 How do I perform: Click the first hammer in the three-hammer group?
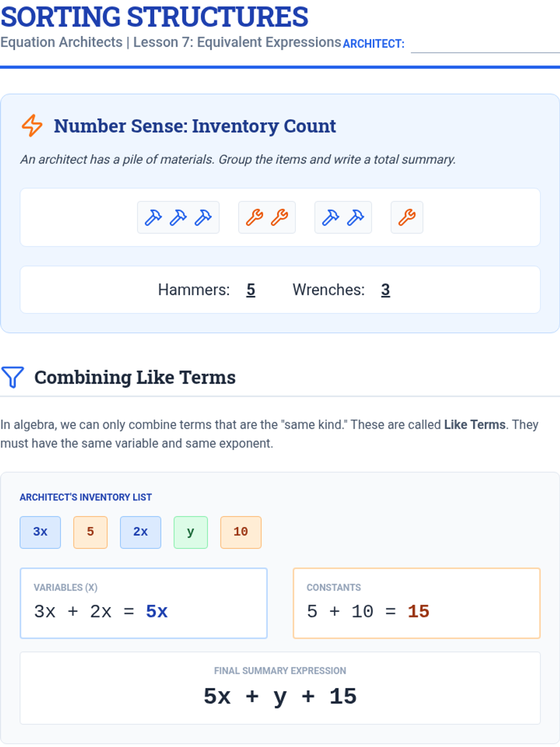point(153,217)
